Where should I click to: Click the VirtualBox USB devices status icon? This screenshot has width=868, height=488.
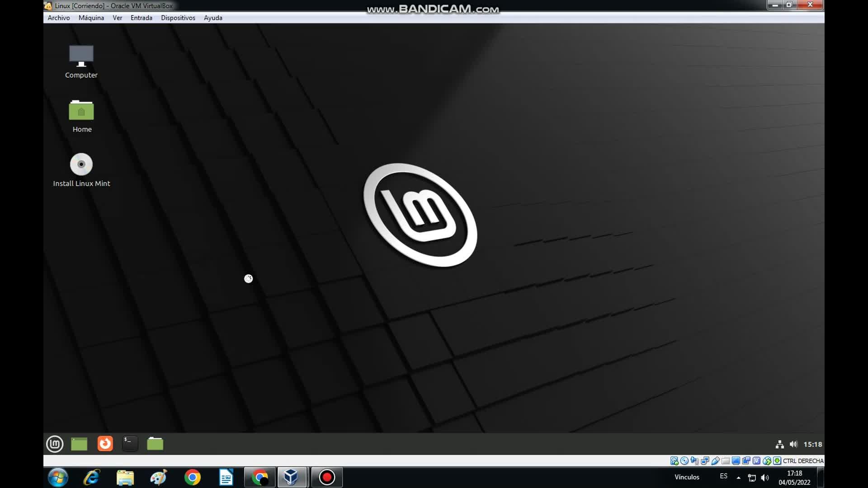click(x=716, y=461)
